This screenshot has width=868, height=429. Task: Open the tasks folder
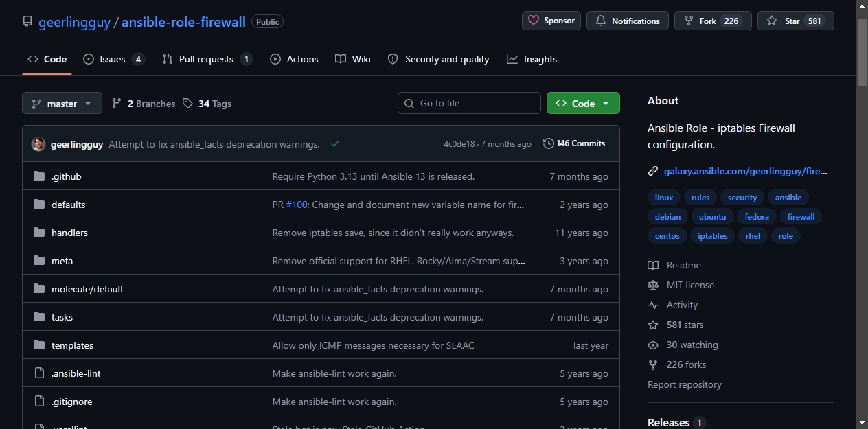point(62,317)
